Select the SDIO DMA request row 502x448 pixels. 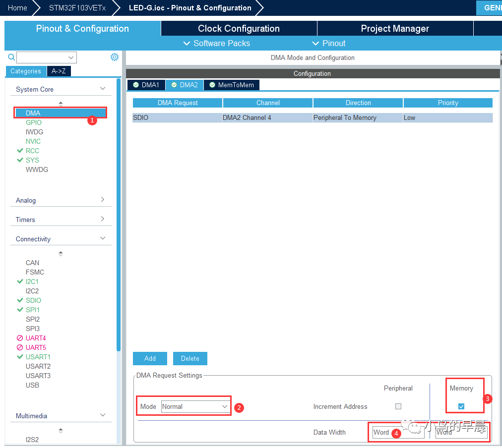[313, 117]
